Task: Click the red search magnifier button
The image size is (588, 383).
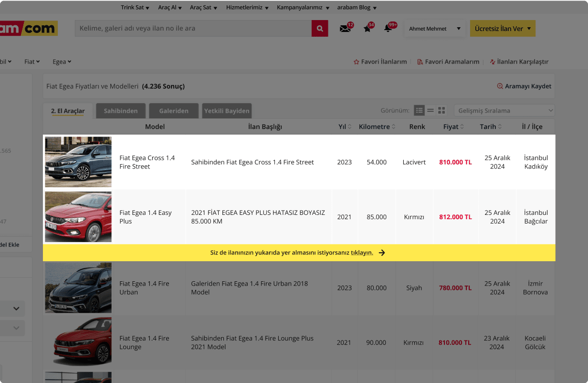Action: click(x=320, y=29)
